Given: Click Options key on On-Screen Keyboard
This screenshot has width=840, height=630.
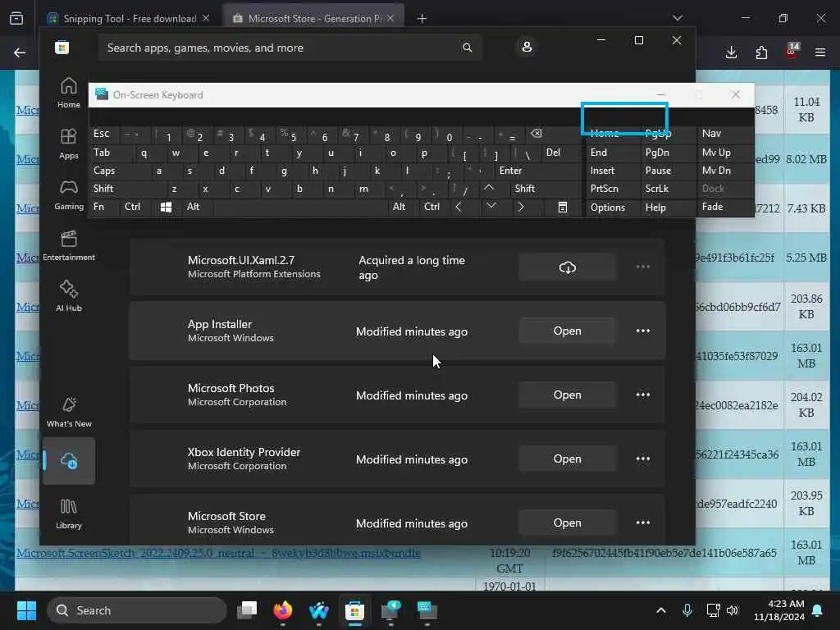Looking at the screenshot, I should pos(613,208).
